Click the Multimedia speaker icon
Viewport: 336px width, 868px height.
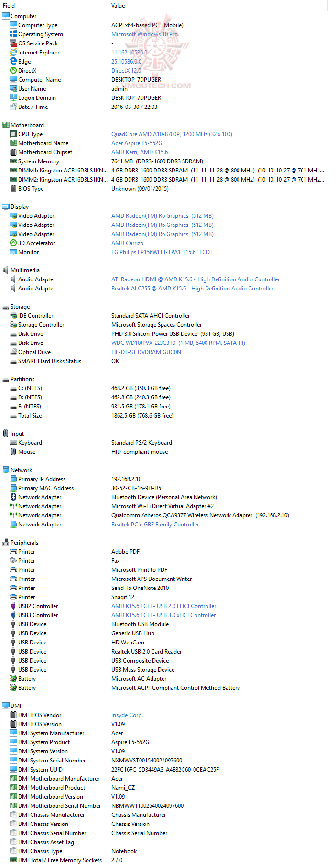(x=6, y=270)
